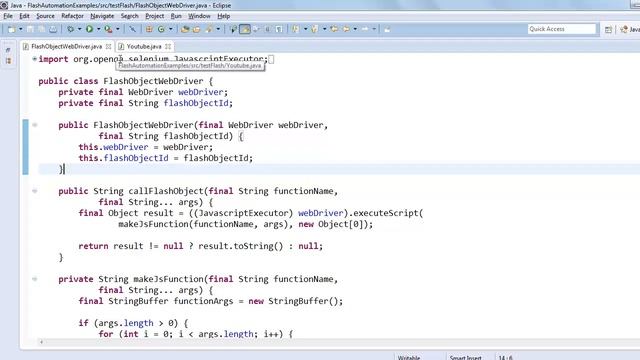Click the Skip All Breakpoints icon

(132, 29)
